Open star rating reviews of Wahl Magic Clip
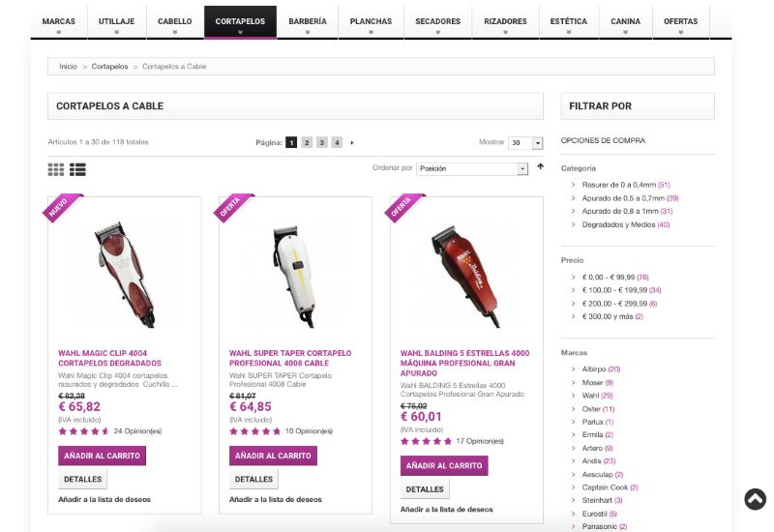Image resolution: width=774 pixels, height=532 pixels. [83, 431]
